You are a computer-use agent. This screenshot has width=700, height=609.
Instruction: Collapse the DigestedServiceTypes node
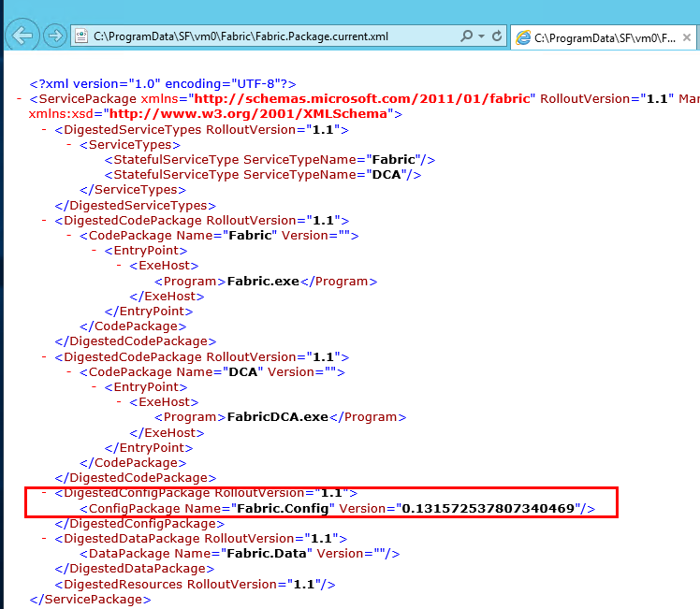pos(44,129)
